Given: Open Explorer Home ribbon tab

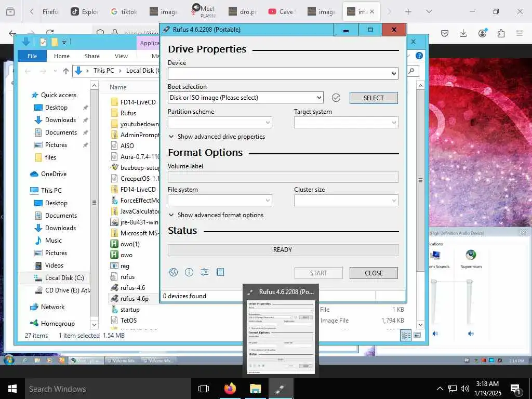Looking at the screenshot, I should click(62, 56).
